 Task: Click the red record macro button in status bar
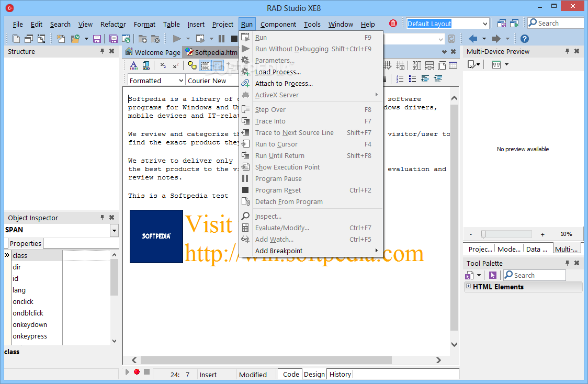tap(137, 371)
